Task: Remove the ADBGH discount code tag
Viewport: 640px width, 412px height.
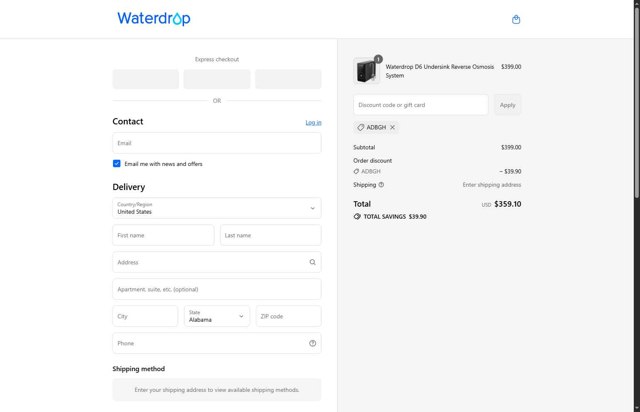Action: click(x=392, y=127)
